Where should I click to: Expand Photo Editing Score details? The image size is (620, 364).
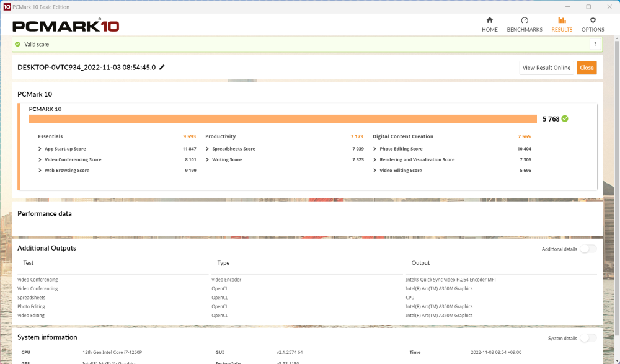(x=375, y=149)
